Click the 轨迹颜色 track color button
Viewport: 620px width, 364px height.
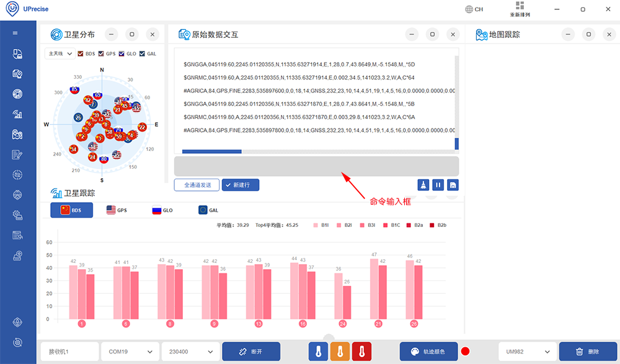[x=428, y=352]
